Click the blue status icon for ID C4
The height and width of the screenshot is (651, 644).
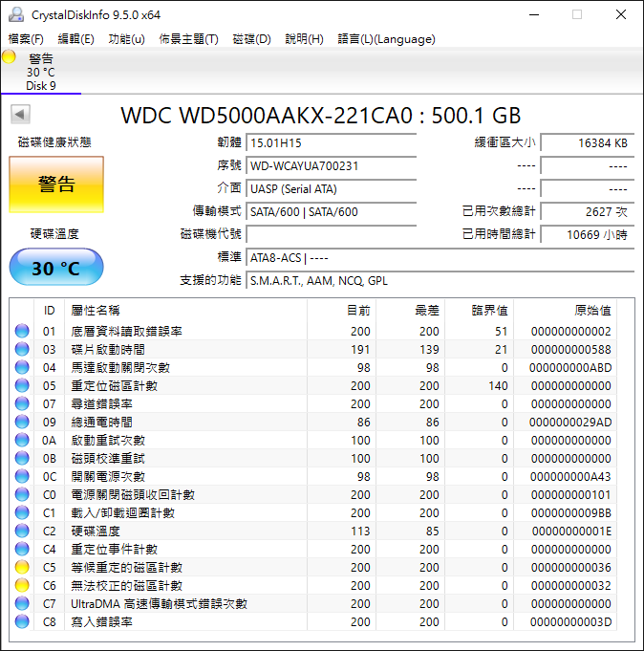22,549
